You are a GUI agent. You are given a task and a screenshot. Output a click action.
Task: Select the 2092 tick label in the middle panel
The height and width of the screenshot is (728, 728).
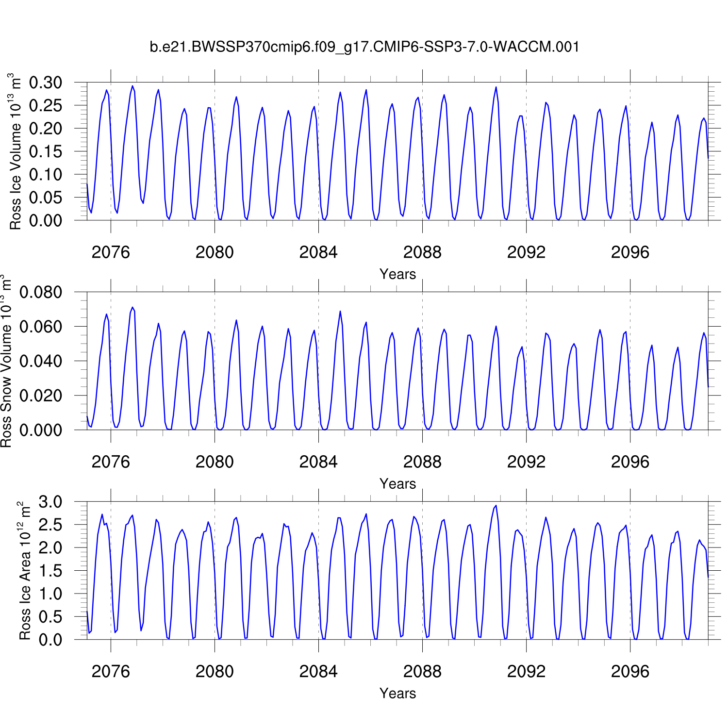coord(526,462)
